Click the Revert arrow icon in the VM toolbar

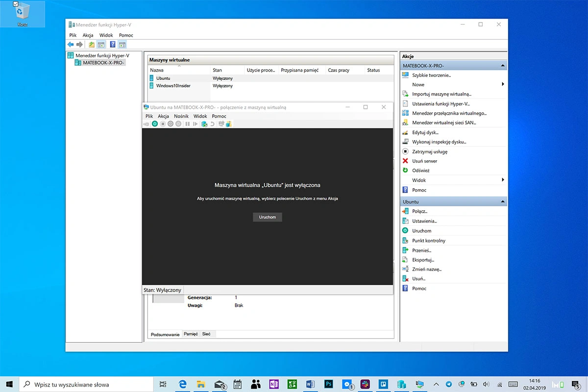[x=212, y=124]
